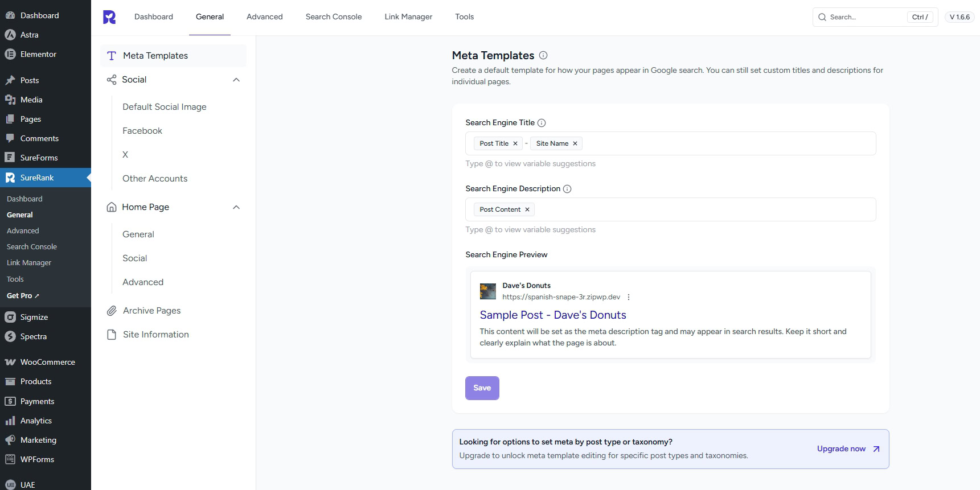
Task: Open the Search Console tab
Action: (334, 17)
